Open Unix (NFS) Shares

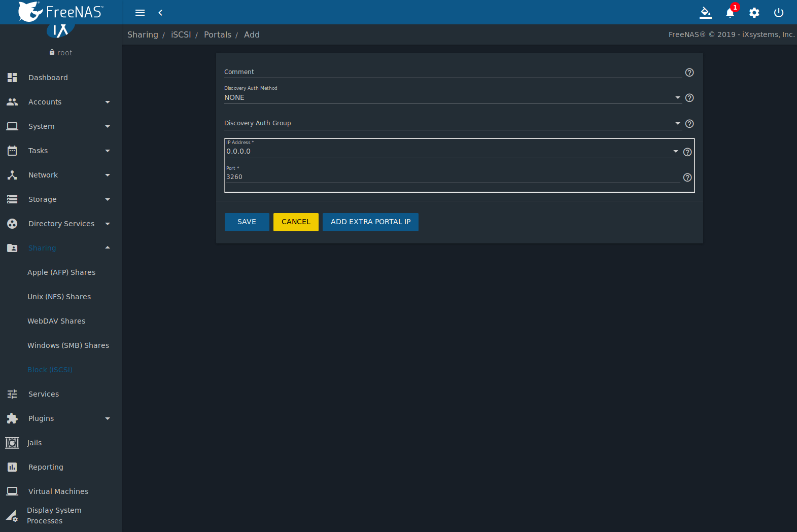pyautogui.click(x=59, y=297)
